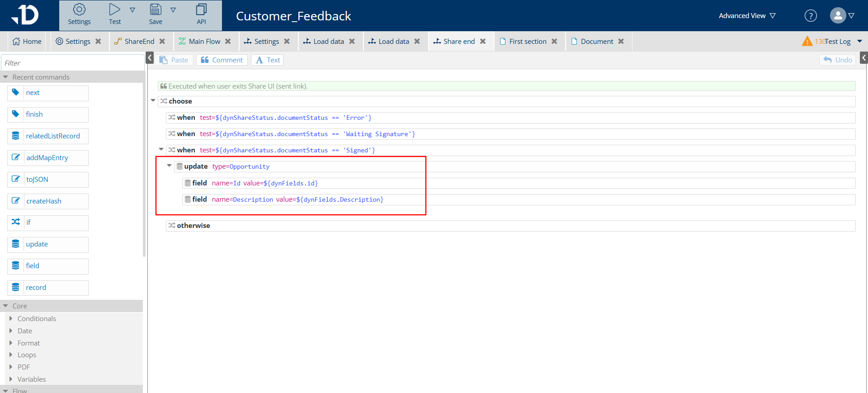Collapse the right side panel arrow
This screenshot has width=868, height=393.
pyautogui.click(x=864, y=58)
